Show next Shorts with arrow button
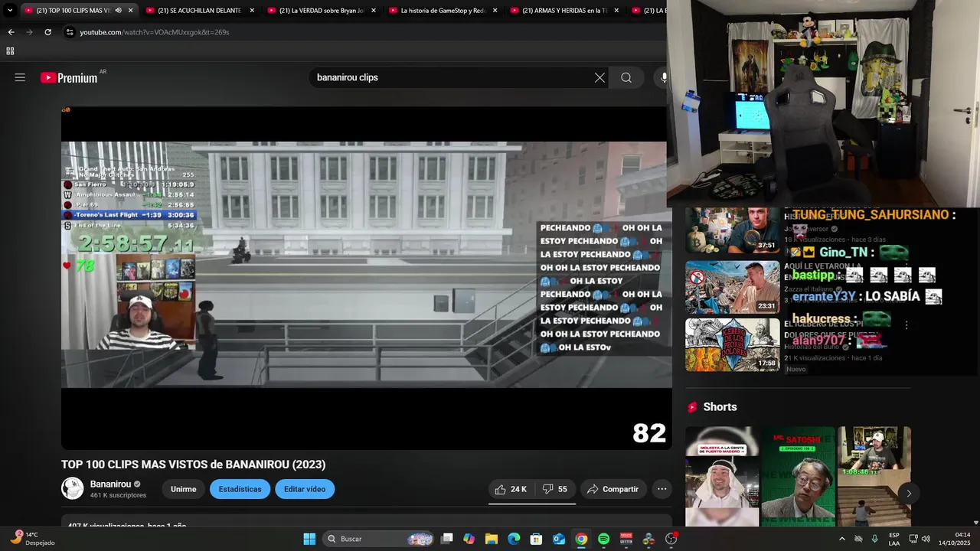Image resolution: width=980 pixels, height=551 pixels. [909, 494]
